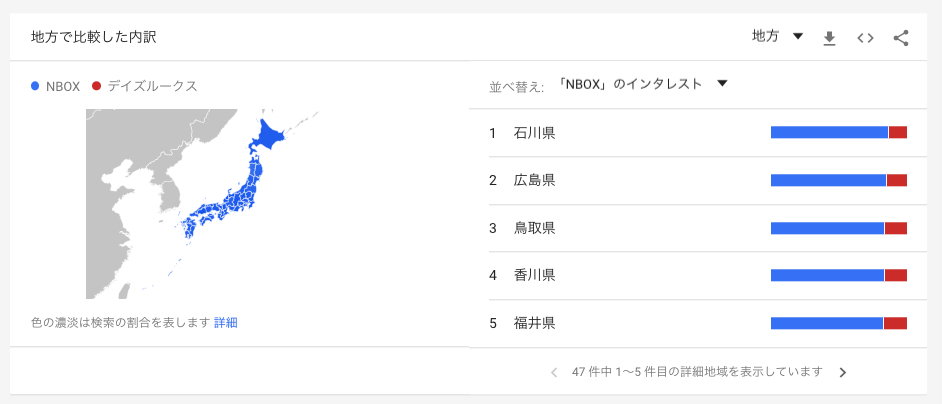Click the blue NBOX bar for 石川県

(829, 132)
